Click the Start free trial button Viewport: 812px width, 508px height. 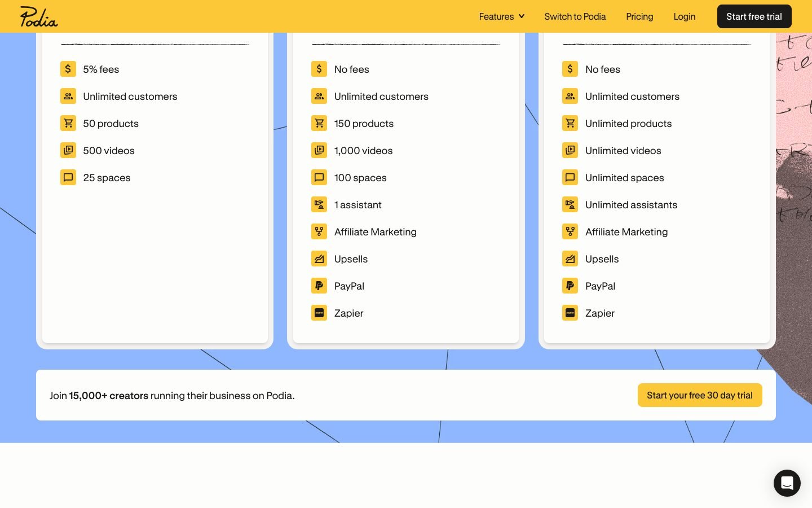[x=754, y=16]
